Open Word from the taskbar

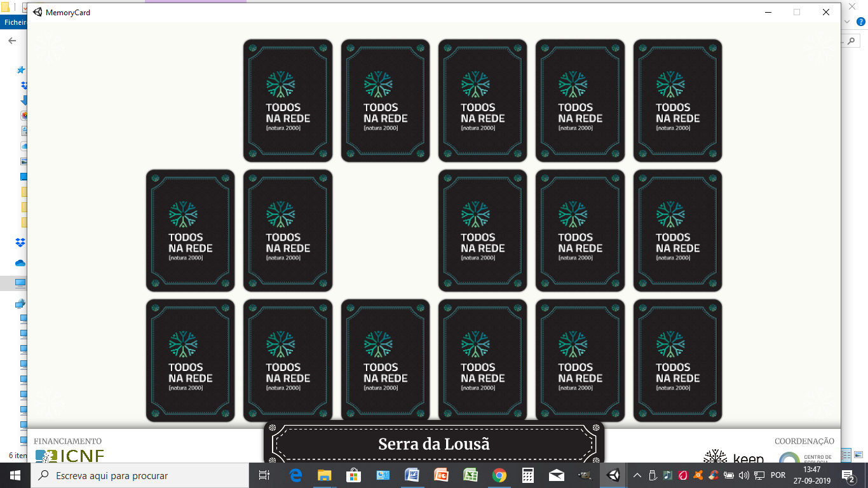[412, 475]
